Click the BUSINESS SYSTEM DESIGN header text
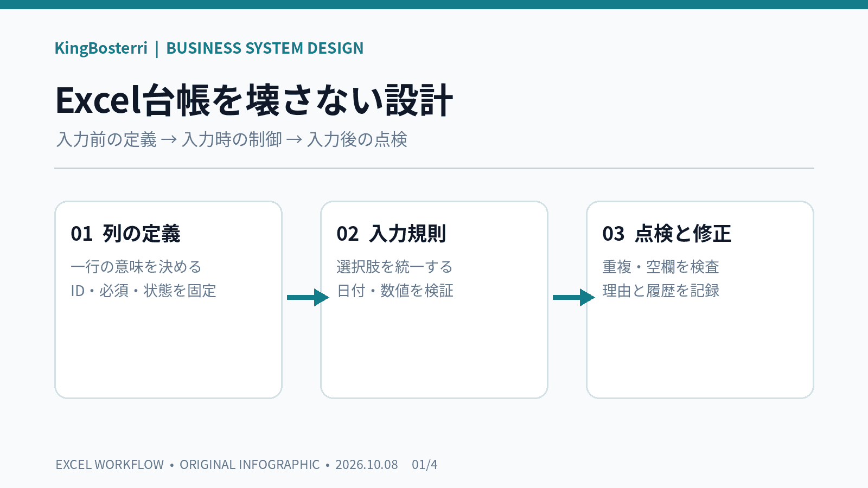 tap(265, 48)
